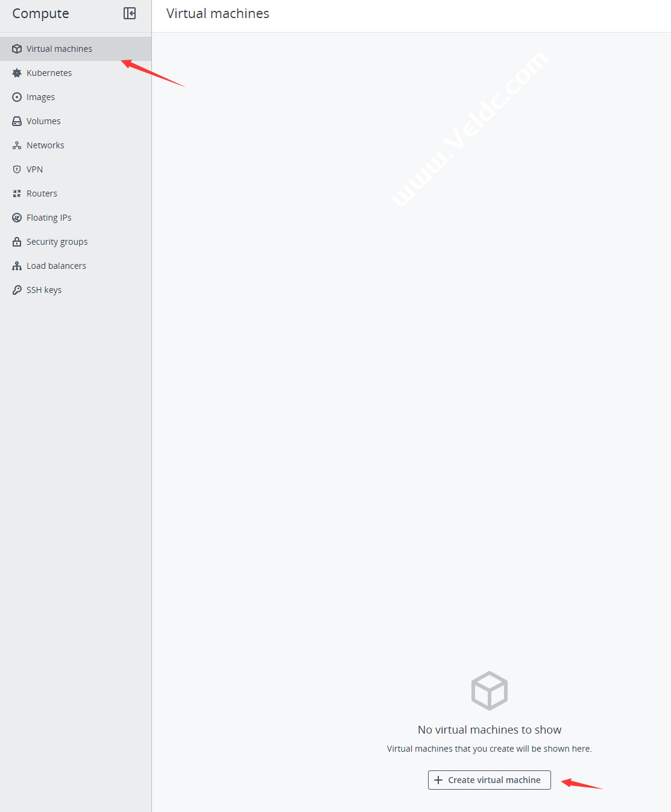Click the Load balancers hierarchy icon
The width and height of the screenshot is (671, 812).
pyautogui.click(x=17, y=266)
